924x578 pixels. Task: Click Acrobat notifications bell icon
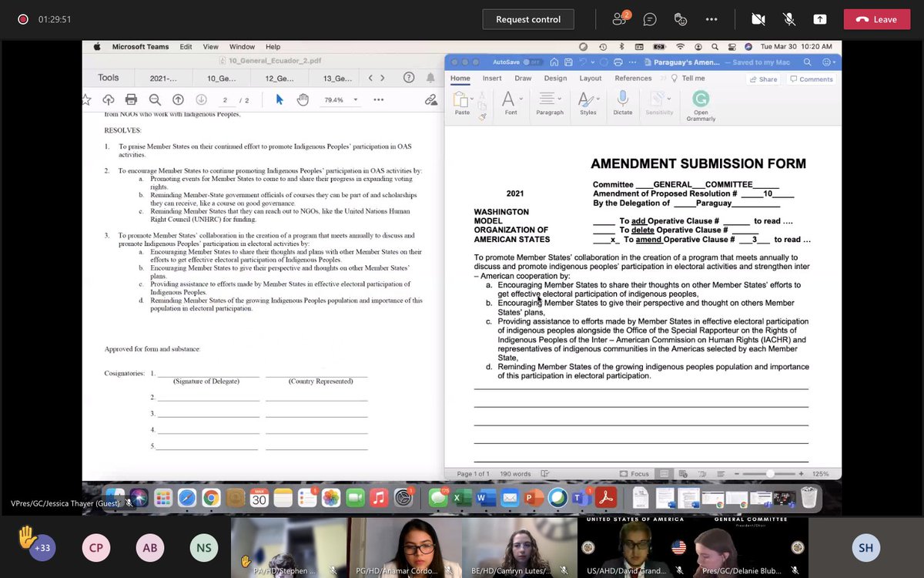coord(430,78)
